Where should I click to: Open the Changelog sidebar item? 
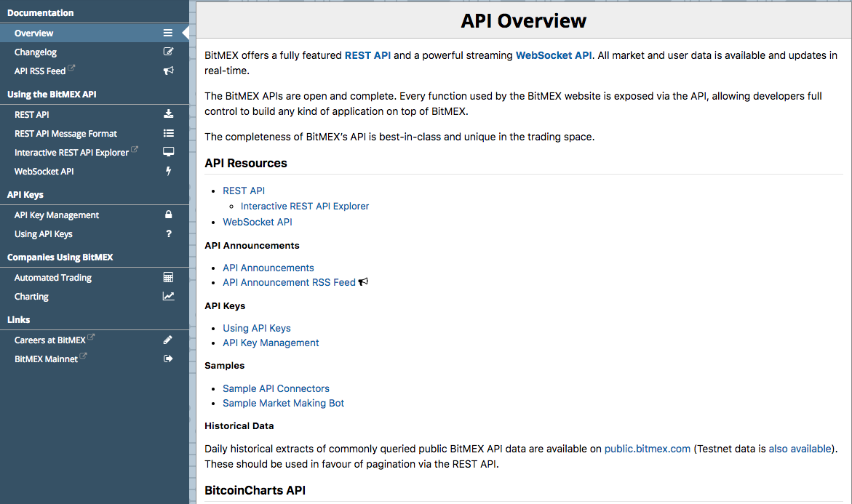click(x=95, y=52)
